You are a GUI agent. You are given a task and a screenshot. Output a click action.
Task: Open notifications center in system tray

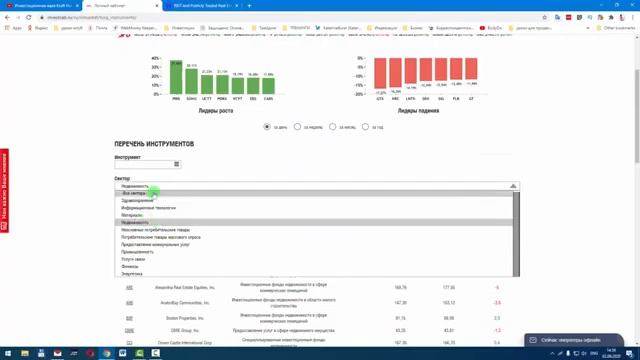[629, 353]
